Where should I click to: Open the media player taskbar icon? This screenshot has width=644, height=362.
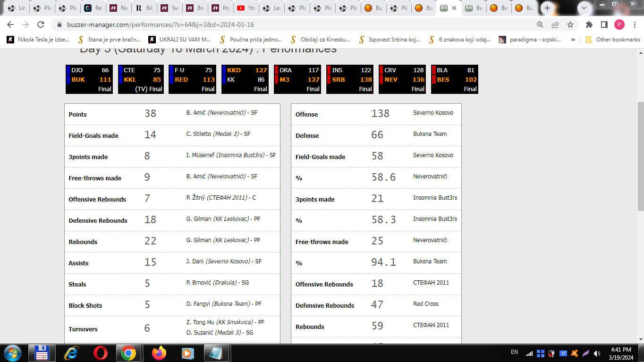tap(188, 353)
